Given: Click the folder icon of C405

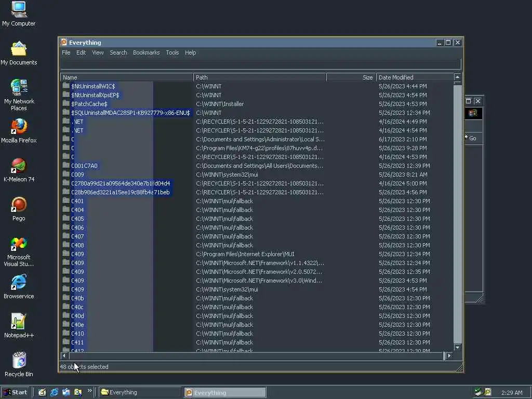Looking at the screenshot, I should point(66,218).
